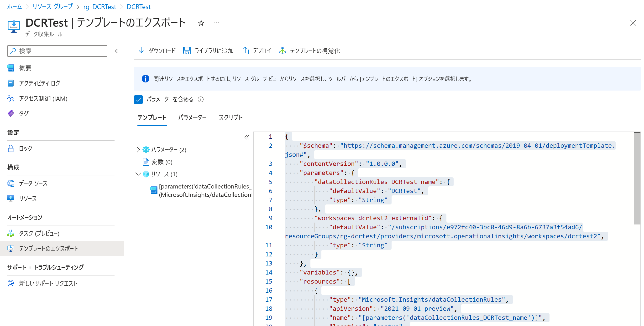The width and height of the screenshot is (644, 326).
Task: Open the schema URL link in code
Action: [478, 146]
